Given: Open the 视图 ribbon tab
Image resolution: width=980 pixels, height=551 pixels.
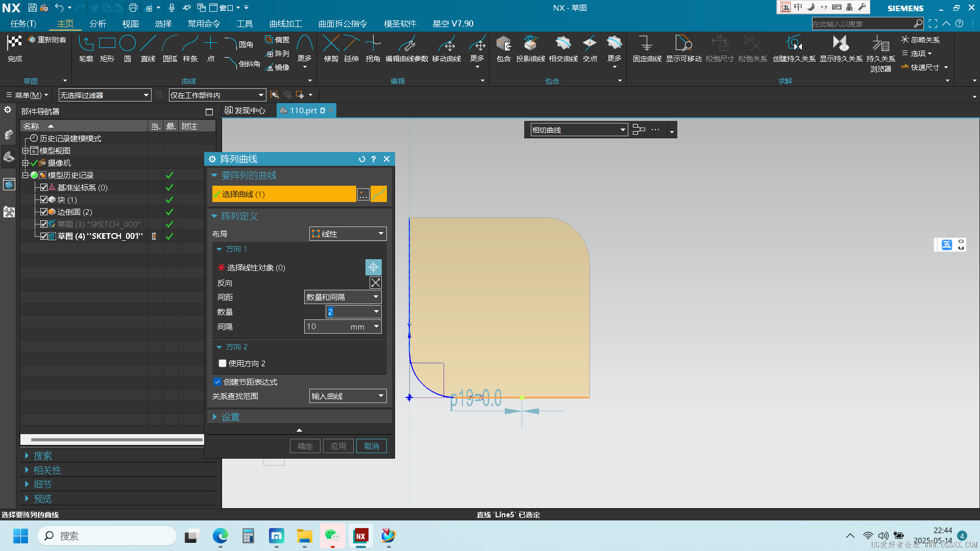Looking at the screenshot, I should click(130, 23).
